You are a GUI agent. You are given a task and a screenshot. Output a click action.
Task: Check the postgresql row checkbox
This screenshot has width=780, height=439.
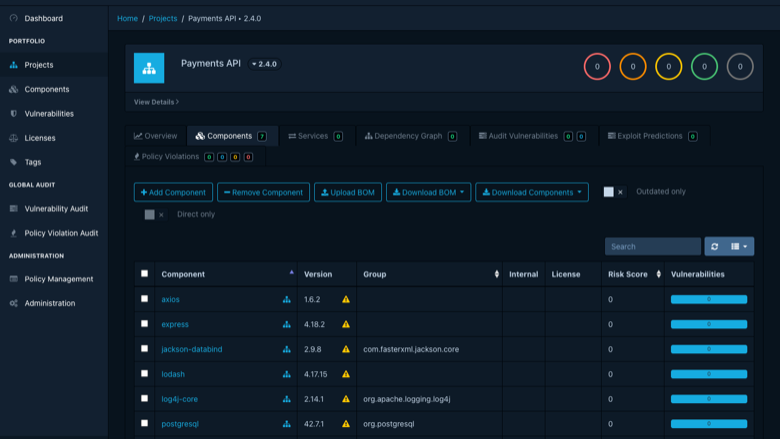[144, 423]
